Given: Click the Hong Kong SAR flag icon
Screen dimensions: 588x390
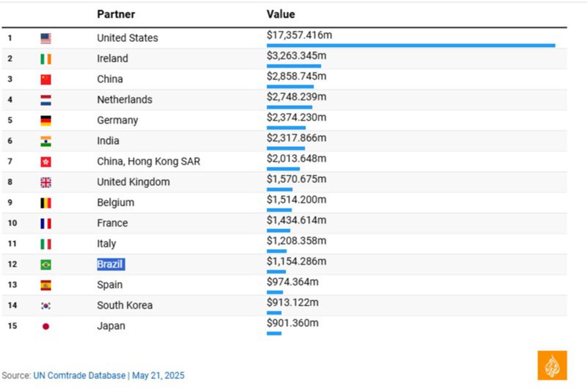Looking at the screenshot, I should (46, 162).
